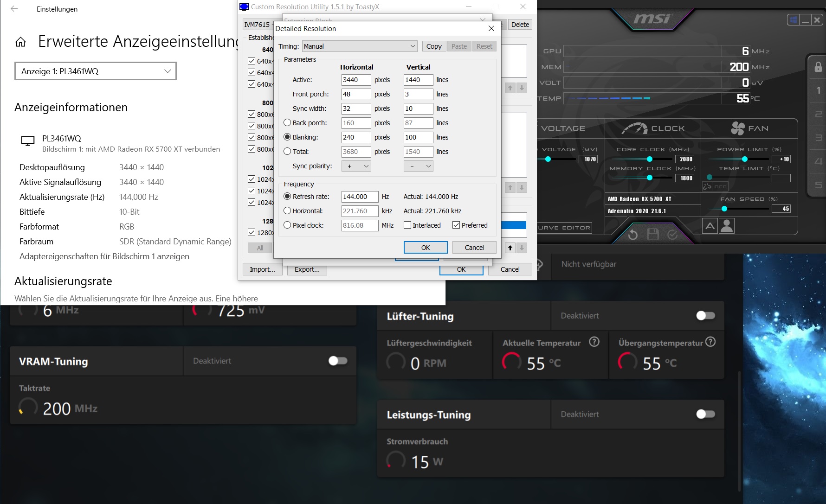Click the fan icon in the FAN section header
This screenshot has width=826, height=504.
point(737,128)
